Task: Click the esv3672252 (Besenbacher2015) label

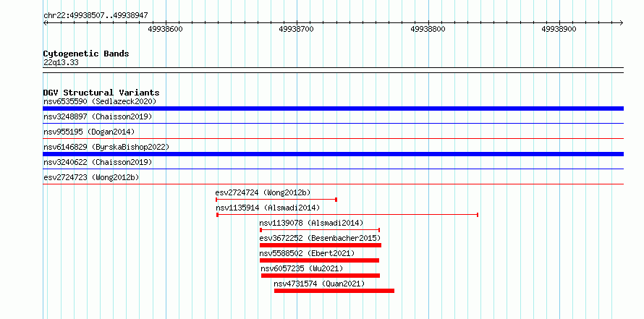Action: point(320,238)
